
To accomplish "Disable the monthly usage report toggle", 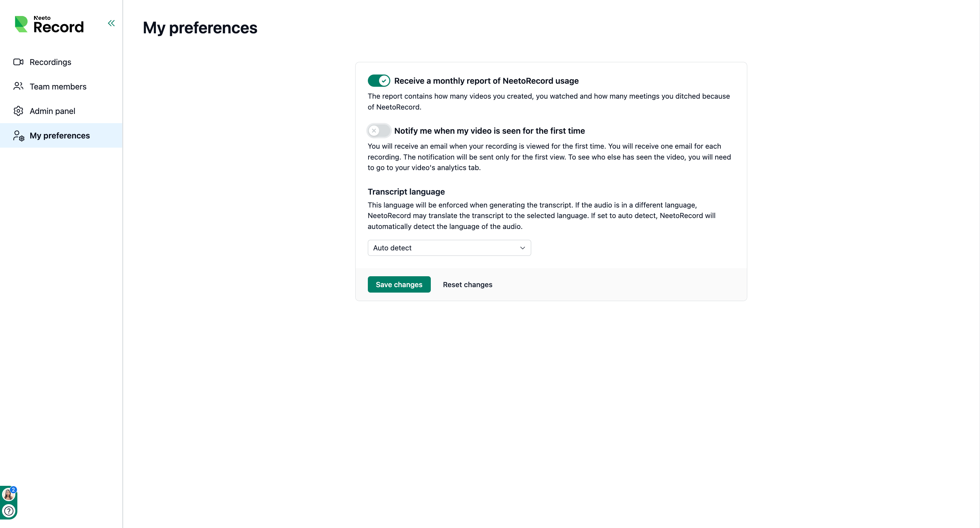I will 379,81.
